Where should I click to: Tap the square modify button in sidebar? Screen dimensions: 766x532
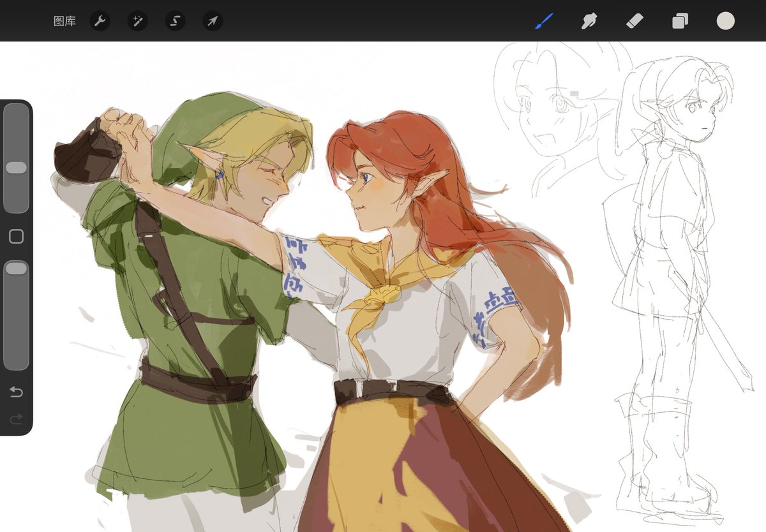click(x=16, y=237)
